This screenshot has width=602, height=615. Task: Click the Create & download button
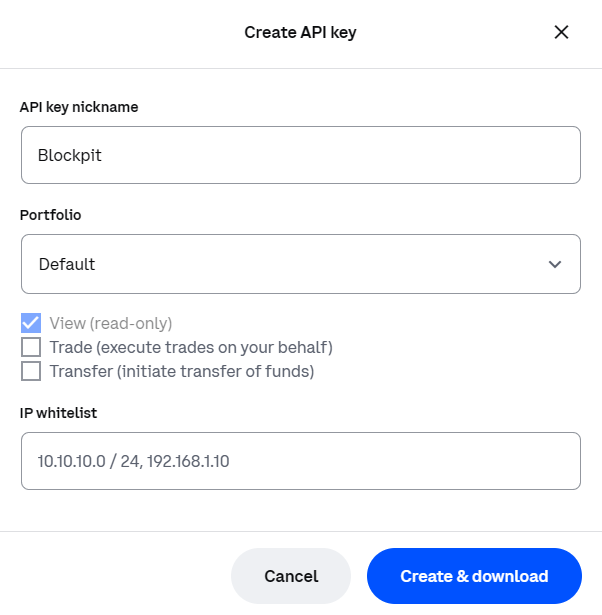click(474, 576)
